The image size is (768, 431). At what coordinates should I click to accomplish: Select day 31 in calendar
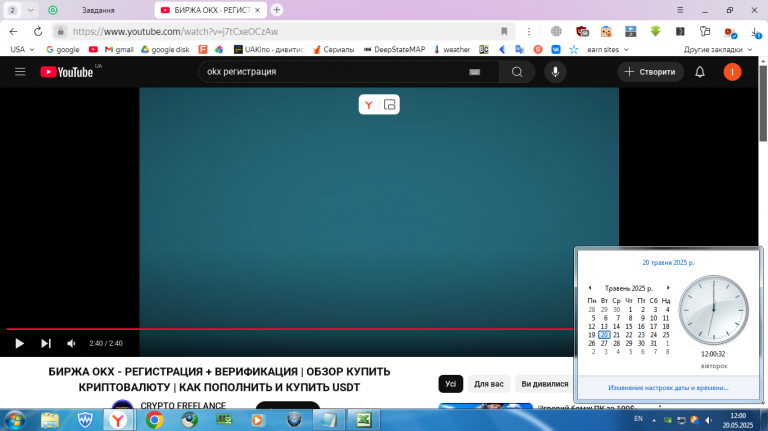point(653,343)
